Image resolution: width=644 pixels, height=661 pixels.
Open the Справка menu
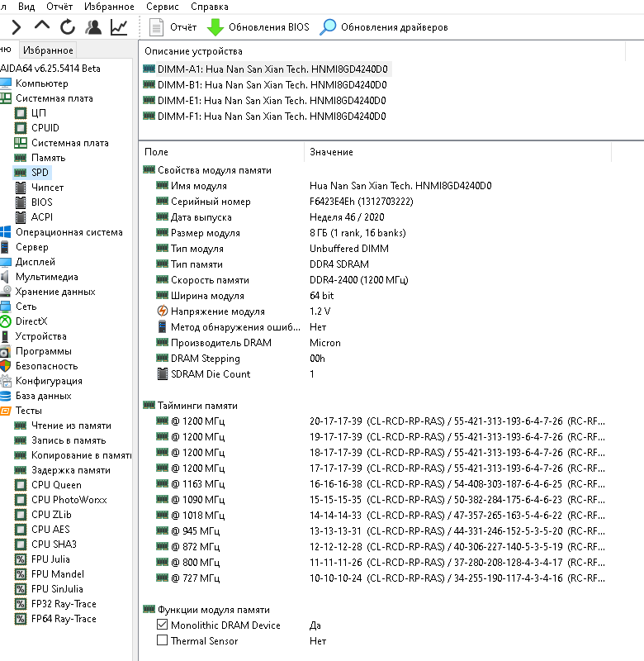(210, 7)
